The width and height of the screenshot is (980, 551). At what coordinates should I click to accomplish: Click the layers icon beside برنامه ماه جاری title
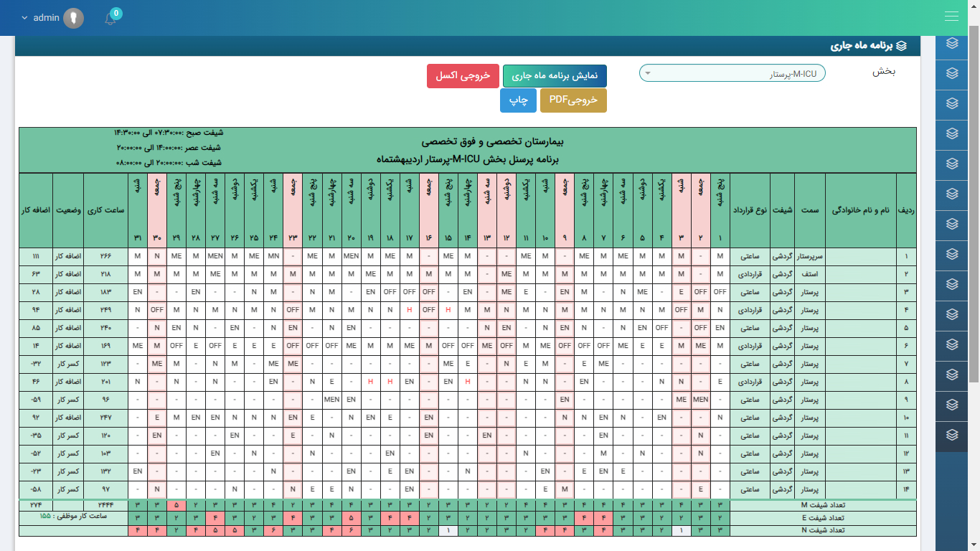[x=902, y=45]
